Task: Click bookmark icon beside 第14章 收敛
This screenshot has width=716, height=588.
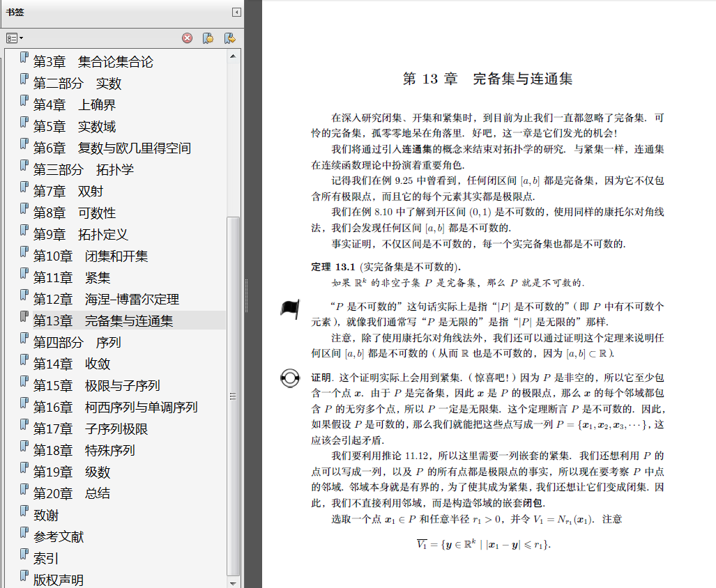Action: pyautogui.click(x=24, y=360)
